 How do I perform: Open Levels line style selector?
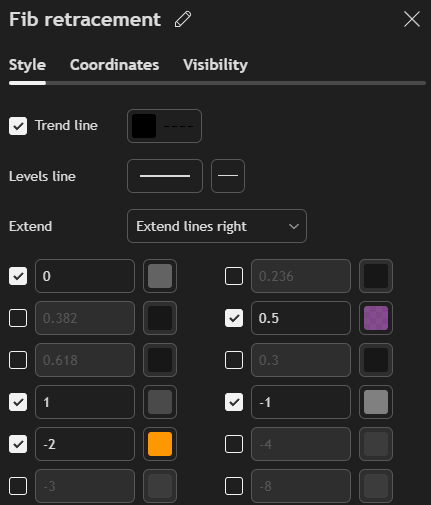click(165, 176)
